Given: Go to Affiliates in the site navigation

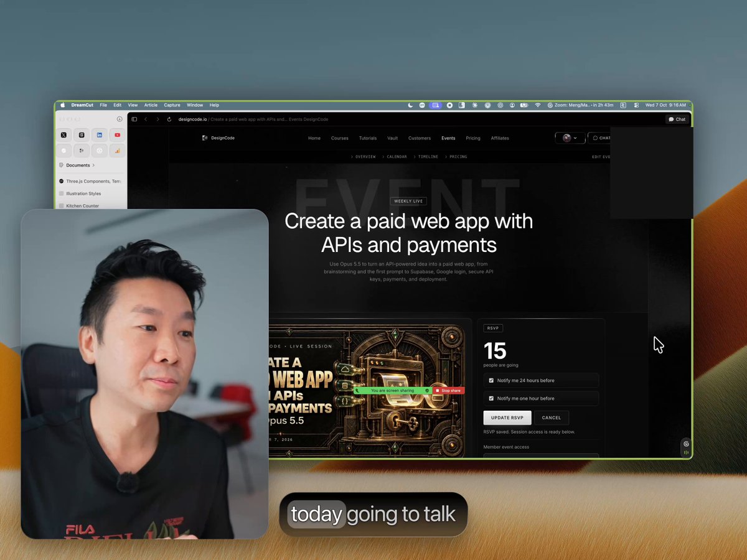Looking at the screenshot, I should [x=500, y=138].
